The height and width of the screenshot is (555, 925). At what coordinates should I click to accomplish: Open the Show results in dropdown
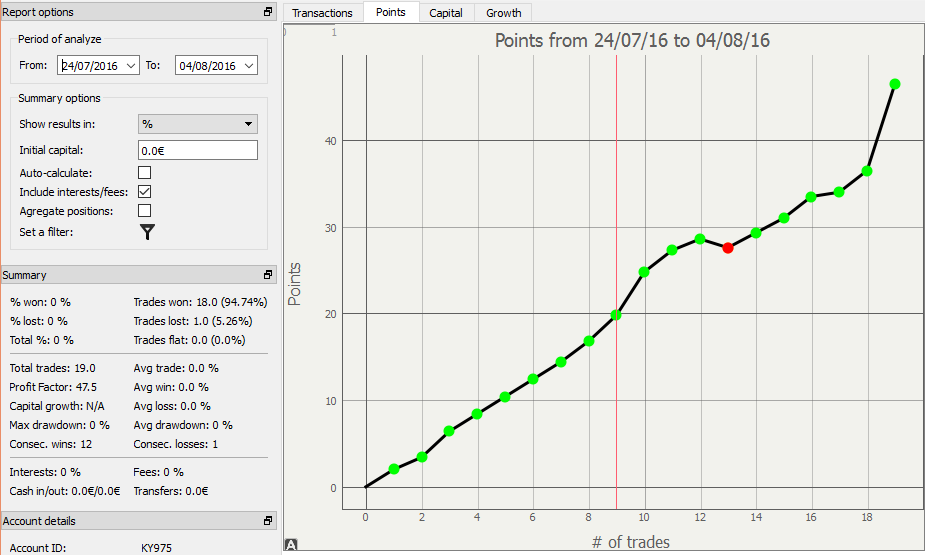coord(198,124)
